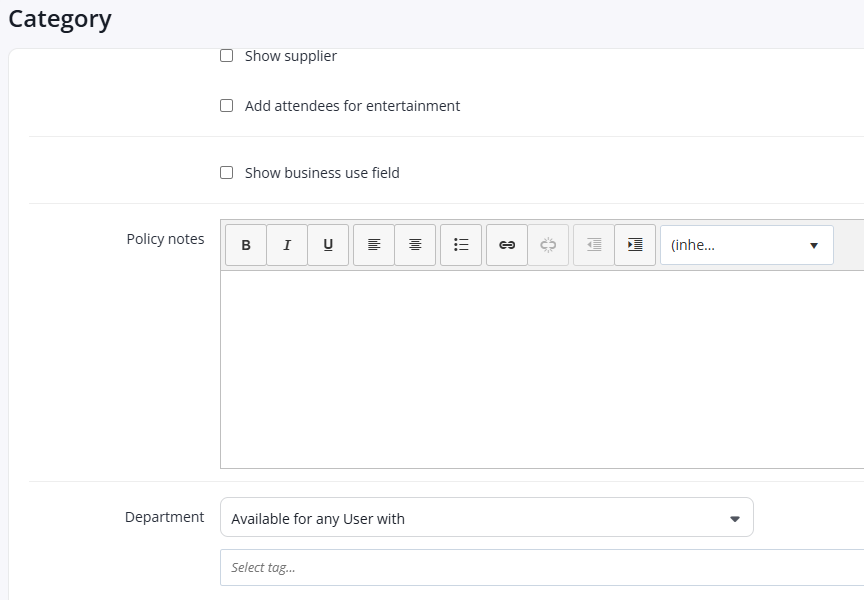Click the unlink icon in toolbar
This screenshot has width=864, height=600.
(548, 245)
